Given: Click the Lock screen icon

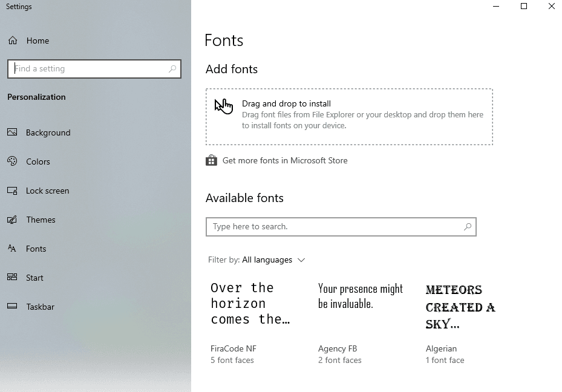Looking at the screenshot, I should pos(12,191).
